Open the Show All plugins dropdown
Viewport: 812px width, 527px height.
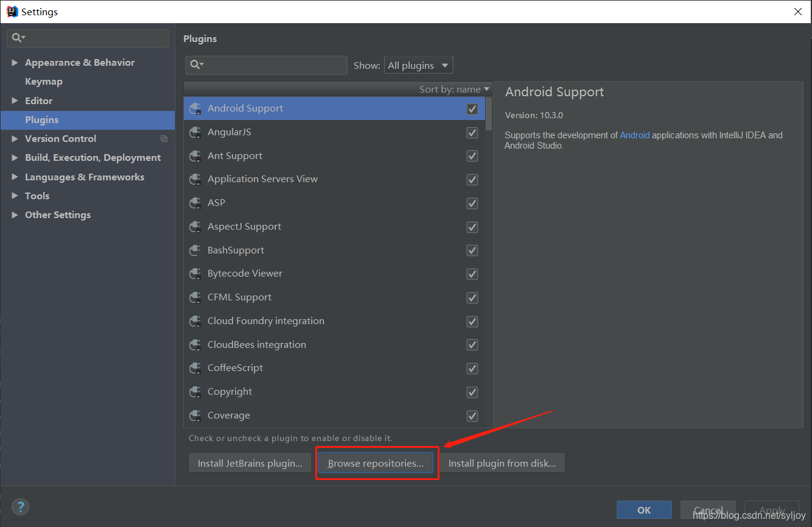(419, 65)
